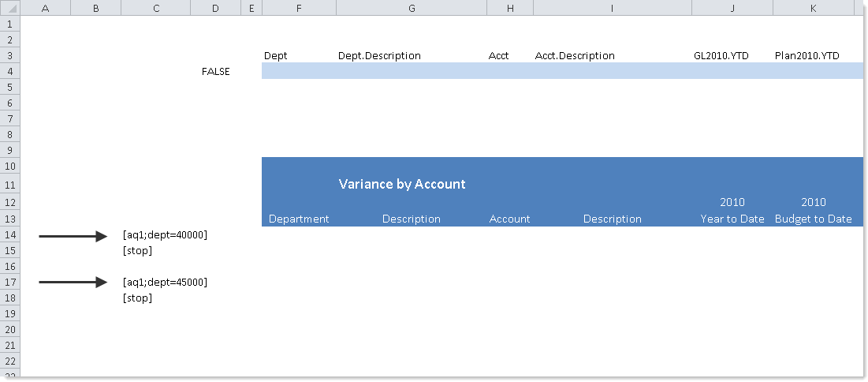The height and width of the screenshot is (382, 868).
Task: Select the Plan2010.YTD field cell
Action: 807,56
